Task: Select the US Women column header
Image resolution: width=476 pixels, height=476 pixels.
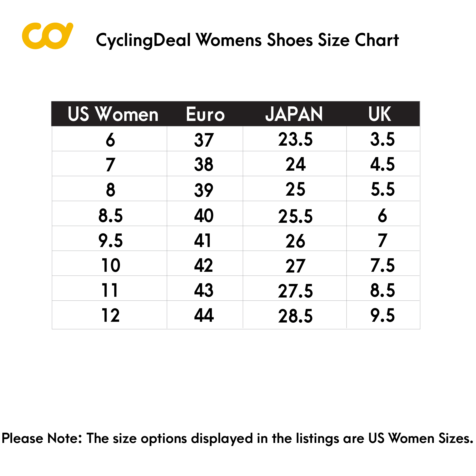Action: tap(113, 114)
